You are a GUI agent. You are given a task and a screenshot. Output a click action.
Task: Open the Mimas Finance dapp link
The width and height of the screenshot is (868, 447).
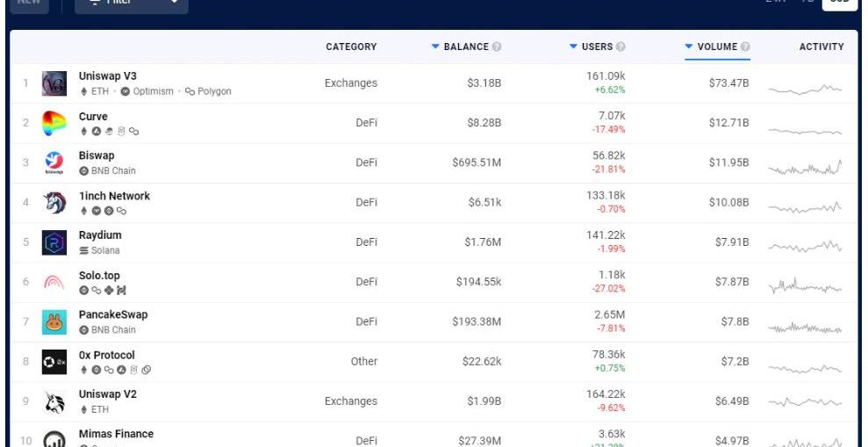116,434
